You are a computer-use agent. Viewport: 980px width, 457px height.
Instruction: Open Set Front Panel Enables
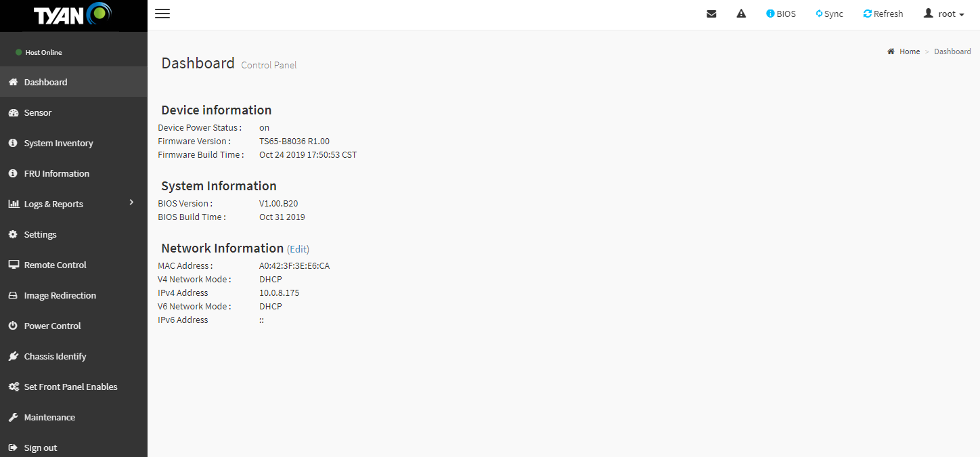coord(70,387)
